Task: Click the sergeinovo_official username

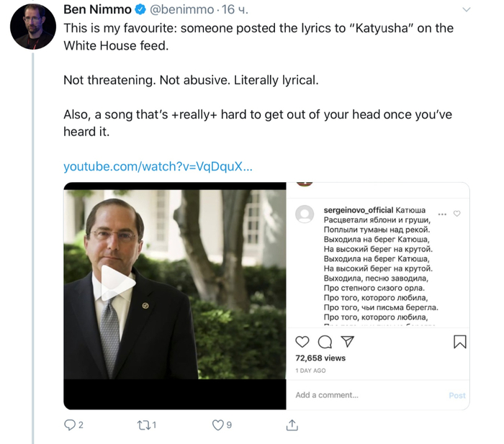Action: [x=358, y=210]
